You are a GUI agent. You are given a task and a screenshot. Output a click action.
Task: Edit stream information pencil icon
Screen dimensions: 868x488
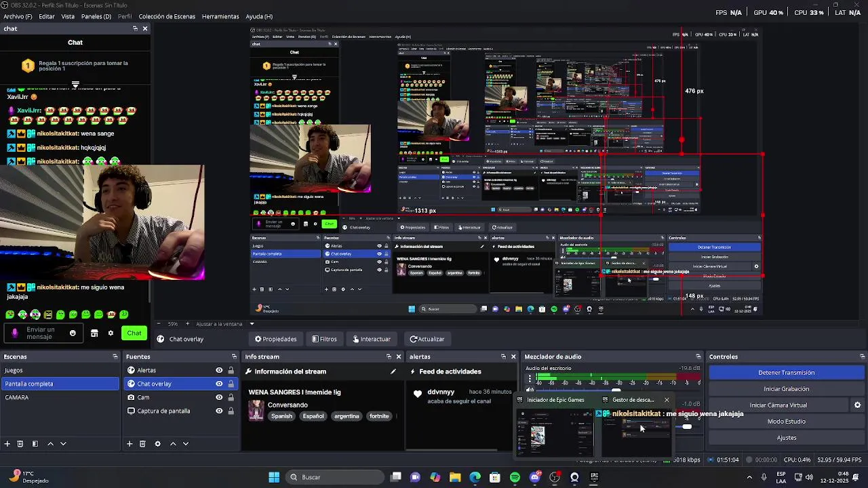point(393,371)
